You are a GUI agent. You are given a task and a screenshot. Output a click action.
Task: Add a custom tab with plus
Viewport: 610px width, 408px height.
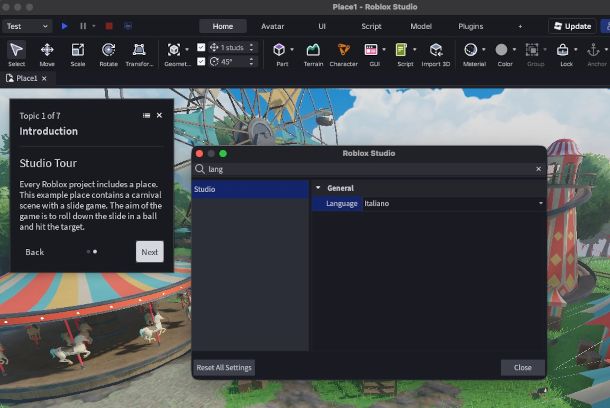pyautogui.click(x=520, y=26)
